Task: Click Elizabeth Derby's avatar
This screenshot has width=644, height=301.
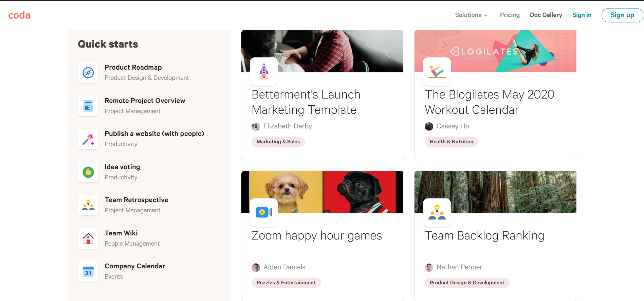Action: tap(256, 126)
